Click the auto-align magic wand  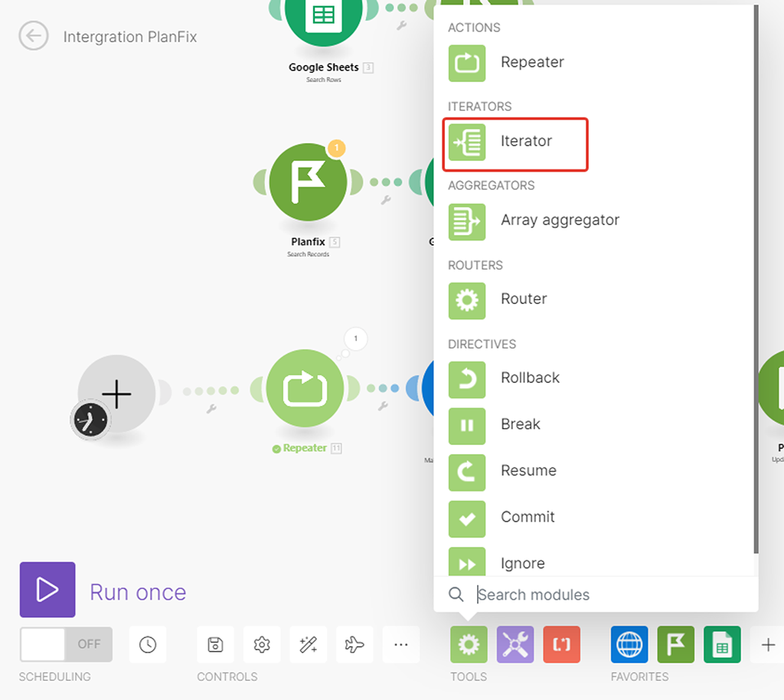[x=308, y=645]
